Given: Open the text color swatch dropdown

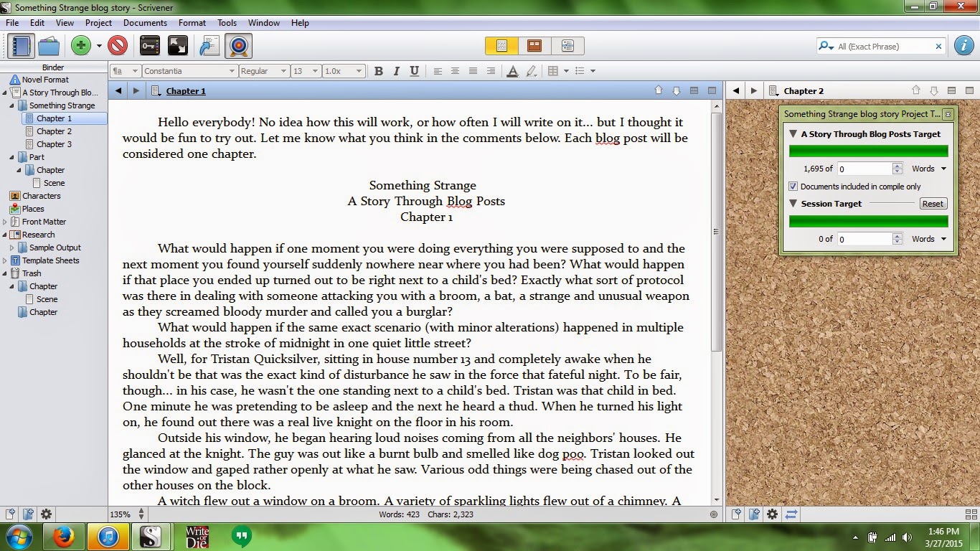Looking at the screenshot, I should (512, 71).
